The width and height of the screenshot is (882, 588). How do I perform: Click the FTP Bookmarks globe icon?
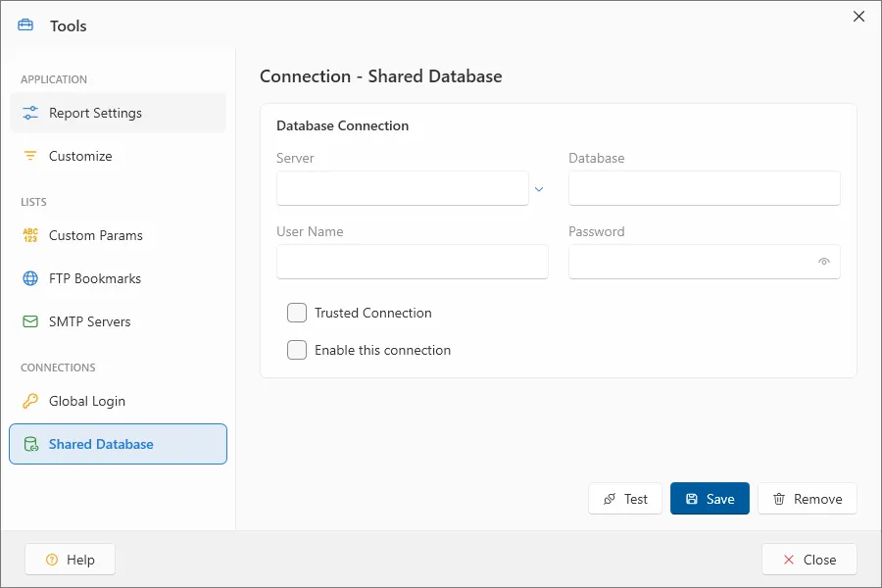click(30, 278)
